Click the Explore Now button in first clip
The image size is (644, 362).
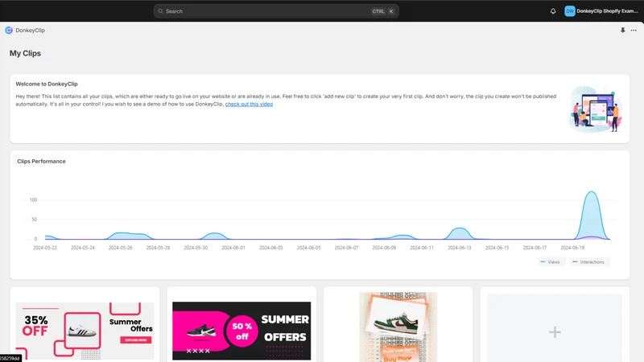point(136,339)
